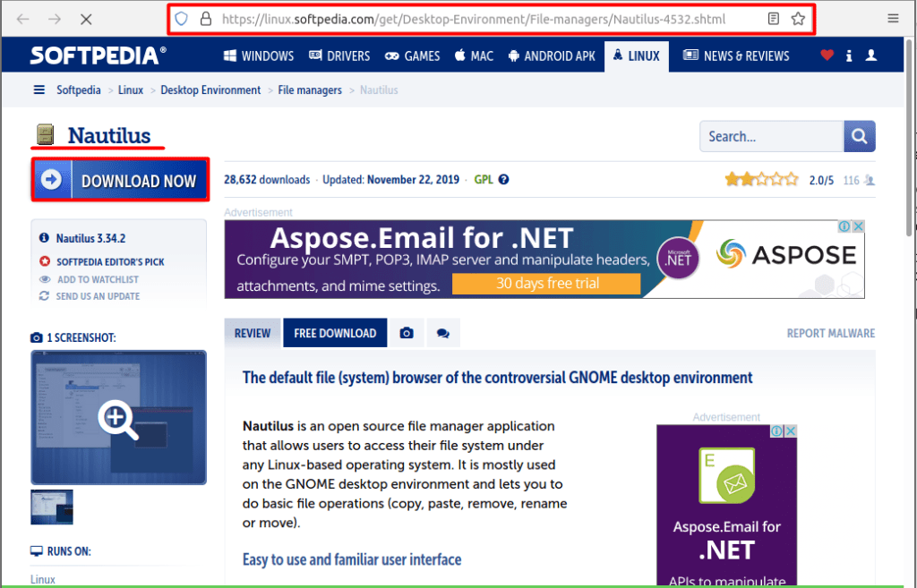This screenshot has height=588, width=917.
Task: Open the screenshots camera tab
Action: click(407, 333)
